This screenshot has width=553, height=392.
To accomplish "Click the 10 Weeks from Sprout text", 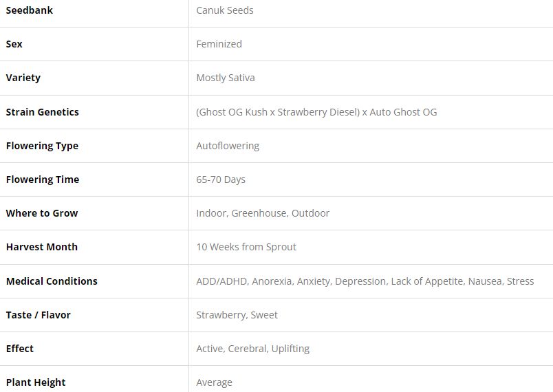I will [246, 247].
